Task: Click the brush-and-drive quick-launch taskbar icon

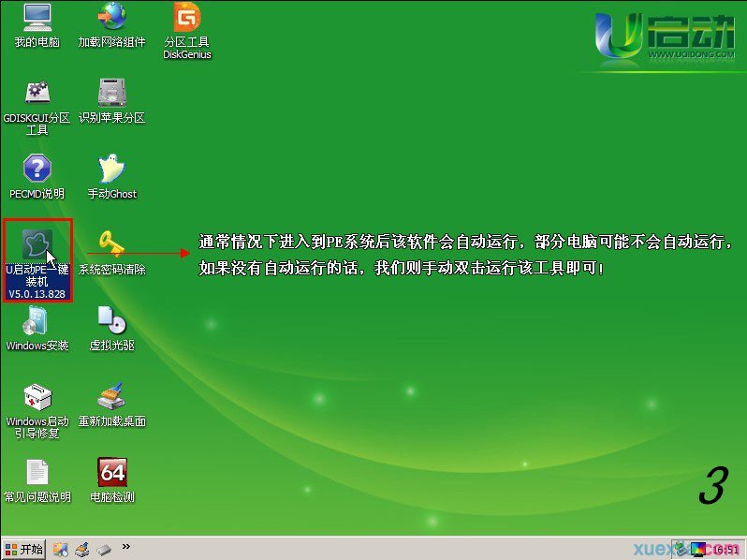Action: 82,550
